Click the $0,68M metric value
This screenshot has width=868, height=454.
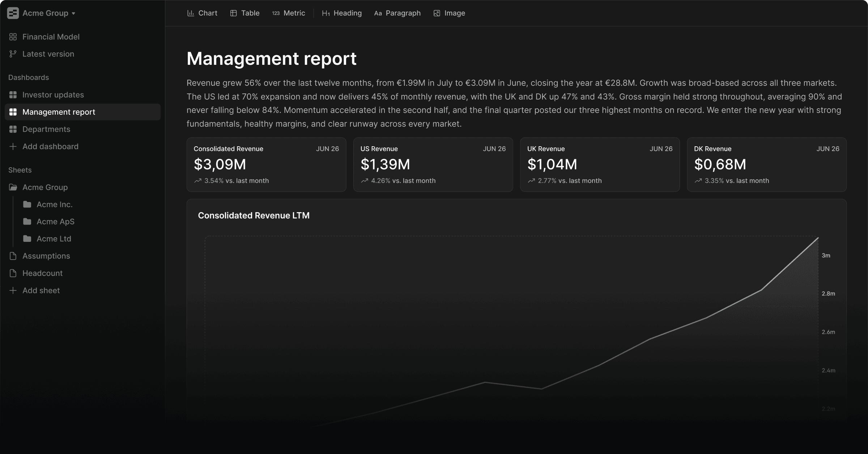point(720,164)
